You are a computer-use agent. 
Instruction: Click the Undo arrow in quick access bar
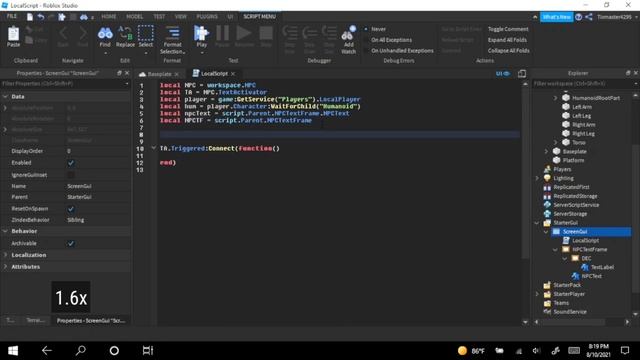41,17
